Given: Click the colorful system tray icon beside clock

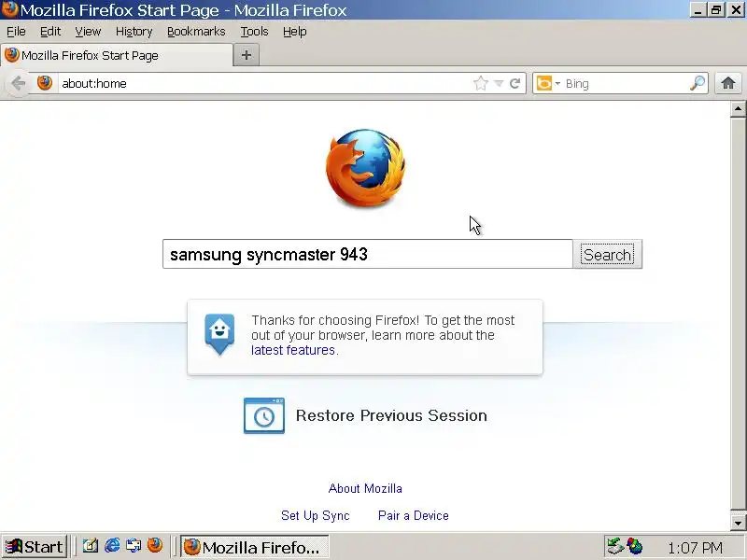Looking at the screenshot, I should 635,547.
